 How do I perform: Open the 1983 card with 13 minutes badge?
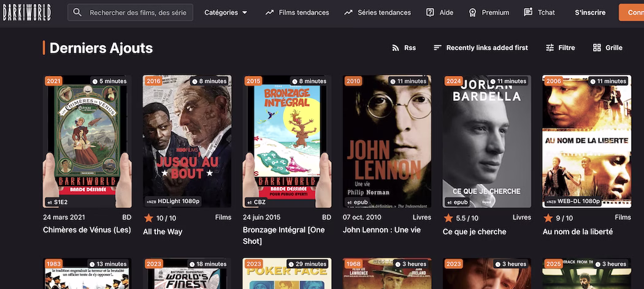pos(88,274)
